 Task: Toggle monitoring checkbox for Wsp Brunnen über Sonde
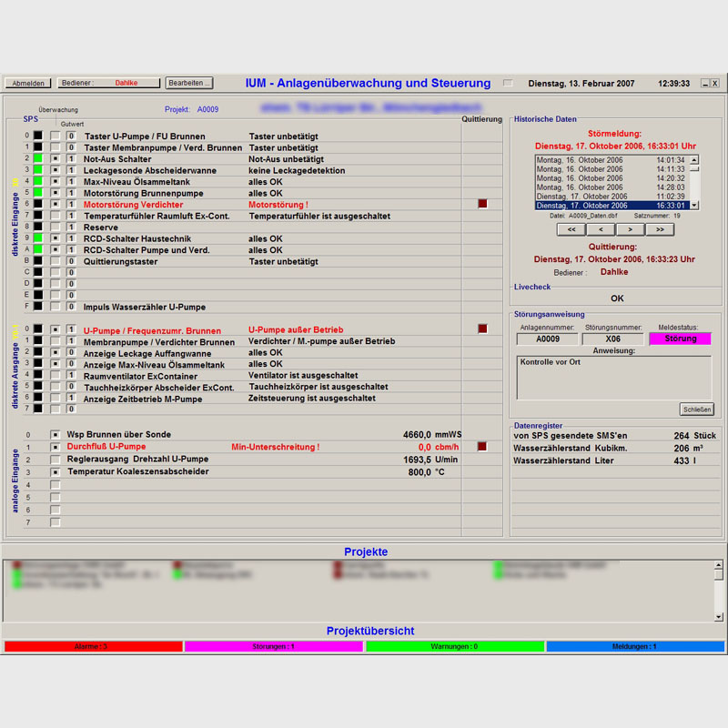pyautogui.click(x=56, y=435)
